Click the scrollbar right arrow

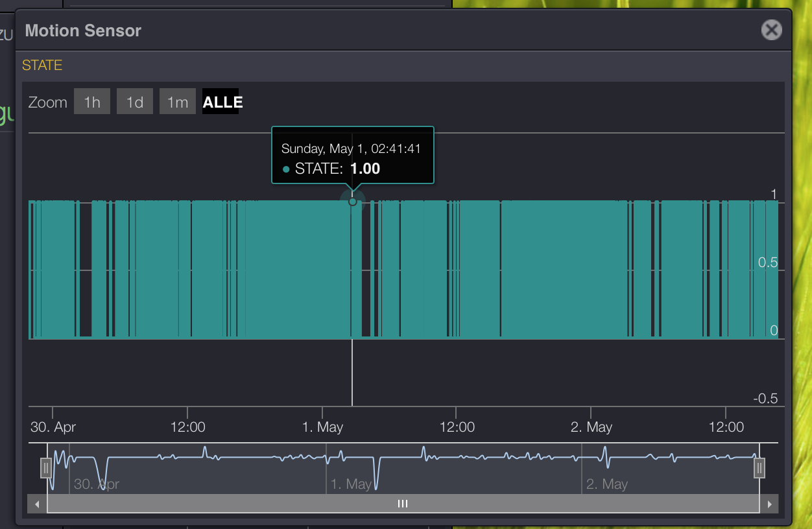pos(769,504)
